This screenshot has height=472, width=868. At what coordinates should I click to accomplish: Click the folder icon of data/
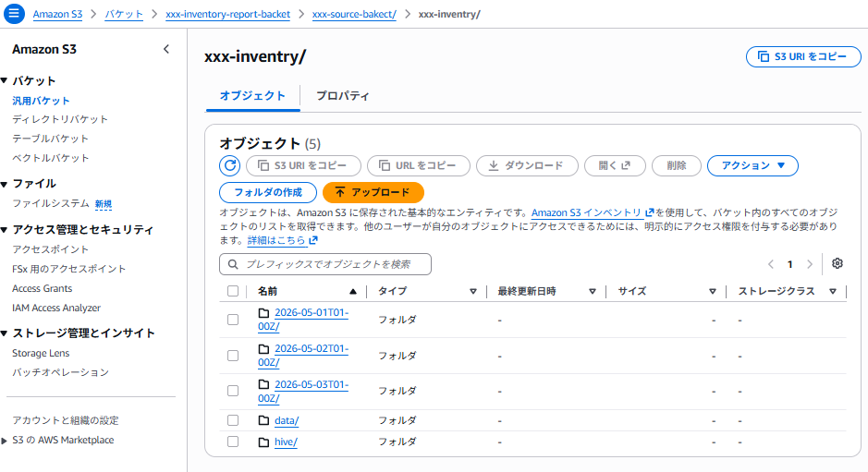(263, 420)
